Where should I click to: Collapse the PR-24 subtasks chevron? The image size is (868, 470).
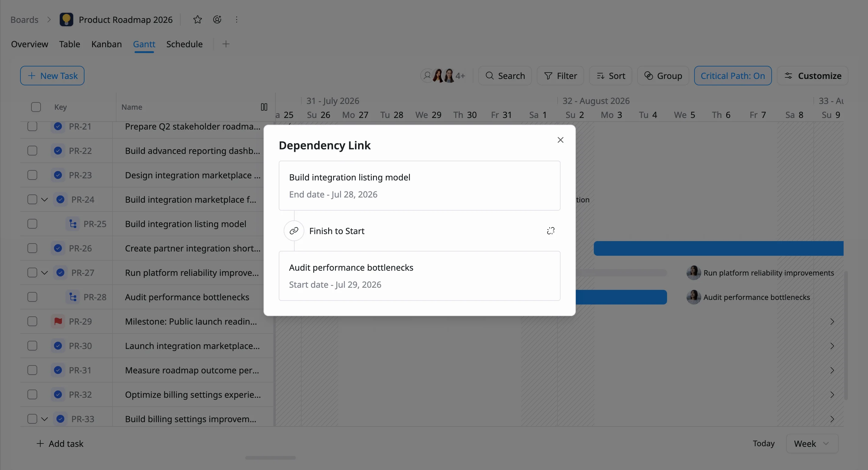tap(45, 200)
